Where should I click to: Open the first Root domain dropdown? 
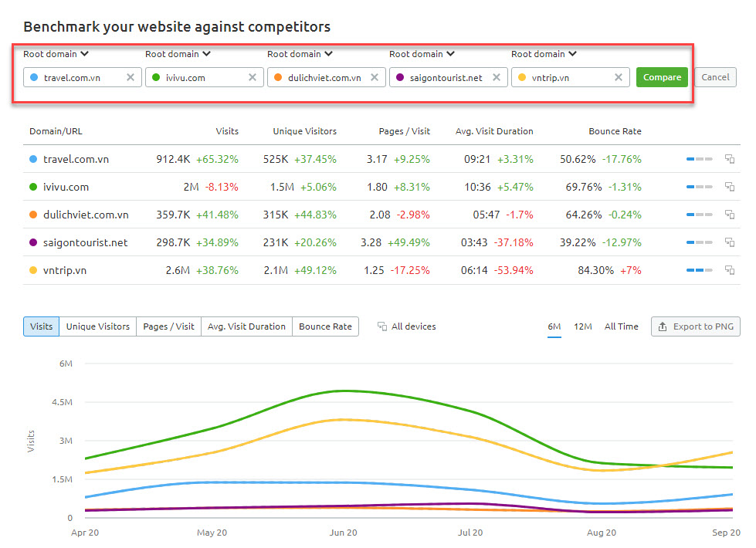[56, 54]
